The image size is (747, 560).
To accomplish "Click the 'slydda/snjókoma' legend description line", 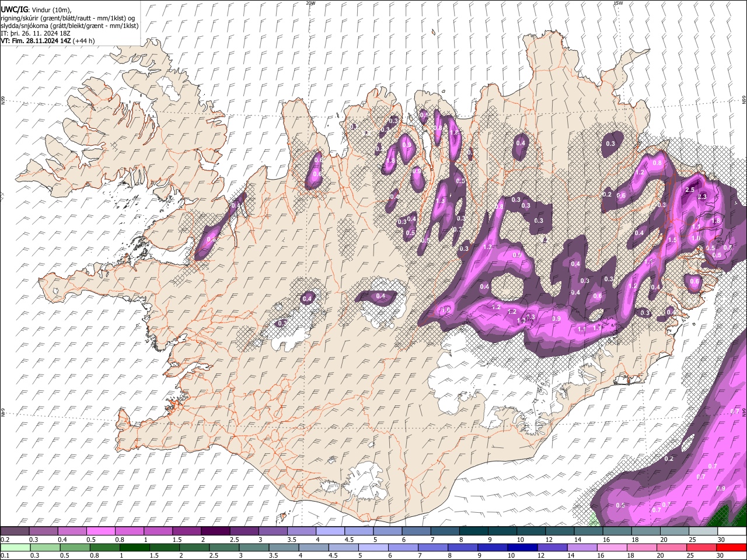I will pos(69,26).
